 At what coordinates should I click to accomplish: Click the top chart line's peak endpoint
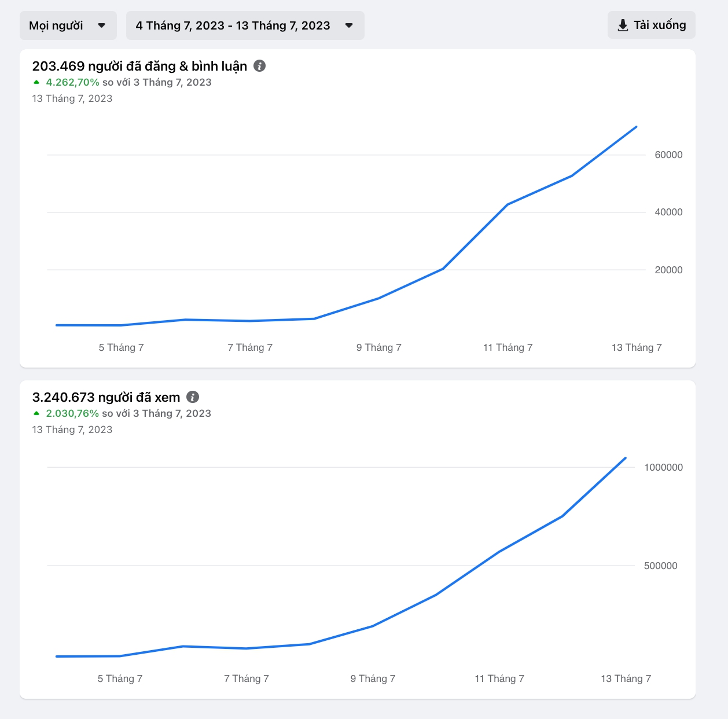[636, 127]
